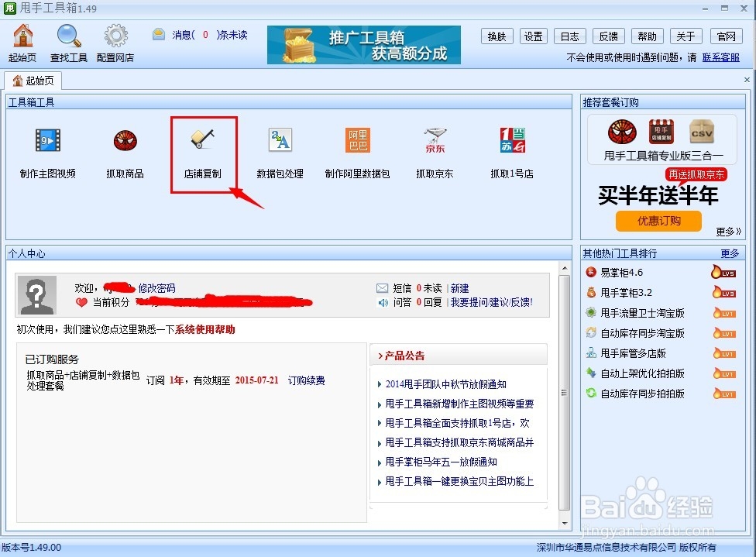Viewport: 756px width, 557px height.
Task: Click the 订购续费 link
Action: [306, 380]
